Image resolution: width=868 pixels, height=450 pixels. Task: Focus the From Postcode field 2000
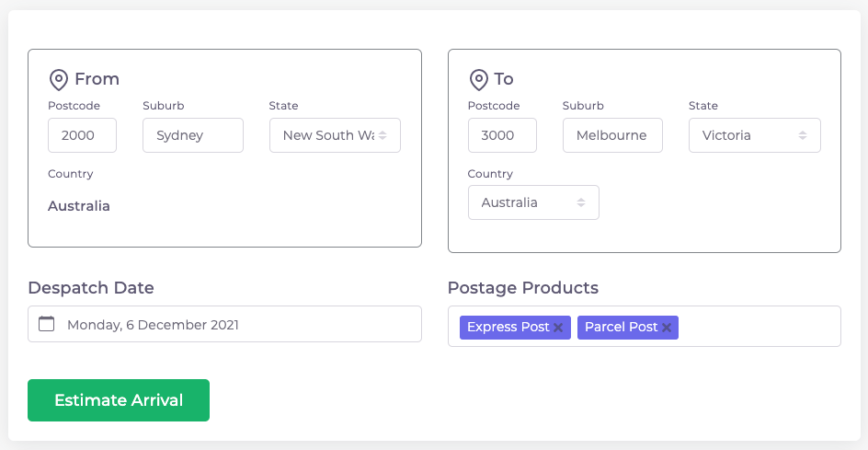click(x=82, y=135)
